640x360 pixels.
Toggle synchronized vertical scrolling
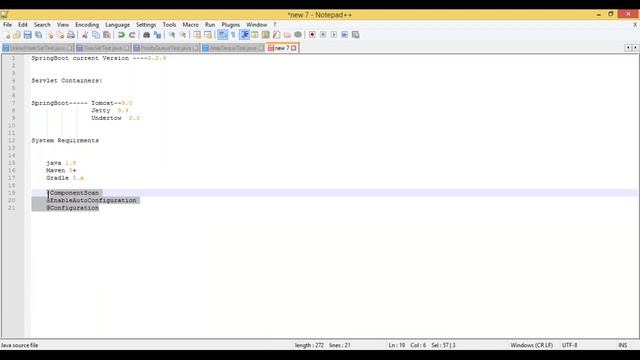coord(197,35)
